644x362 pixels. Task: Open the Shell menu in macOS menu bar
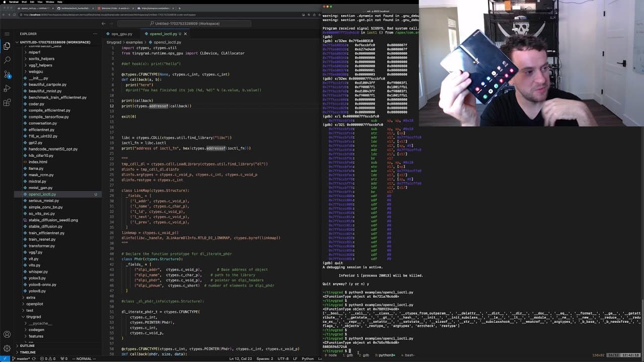(x=24, y=2)
